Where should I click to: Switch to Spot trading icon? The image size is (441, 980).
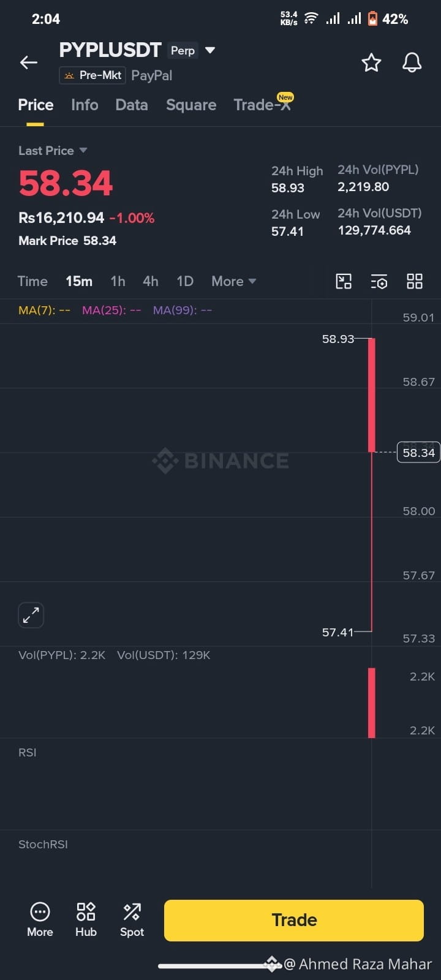coord(132,919)
